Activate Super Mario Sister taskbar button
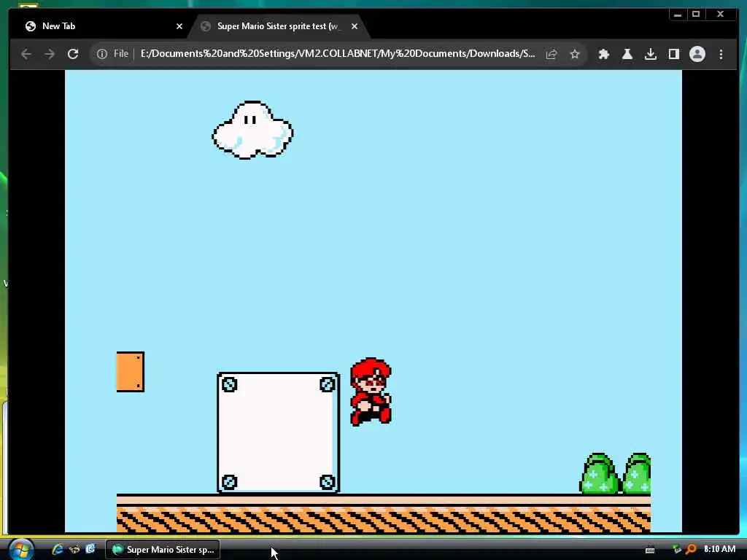The height and width of the screenshot is (560, 747). pyautogui.click(x=163, y=550)
